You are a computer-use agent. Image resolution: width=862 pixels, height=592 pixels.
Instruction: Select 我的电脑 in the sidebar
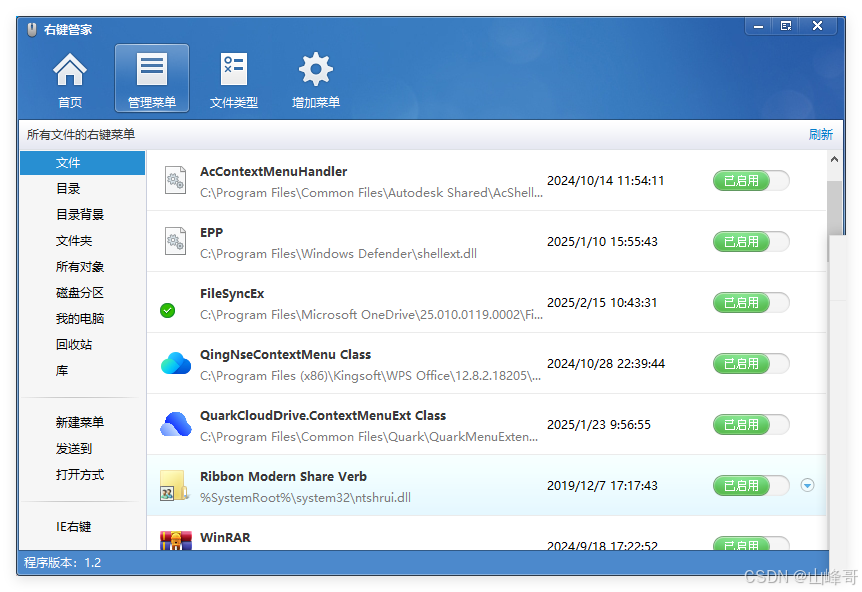80,318
